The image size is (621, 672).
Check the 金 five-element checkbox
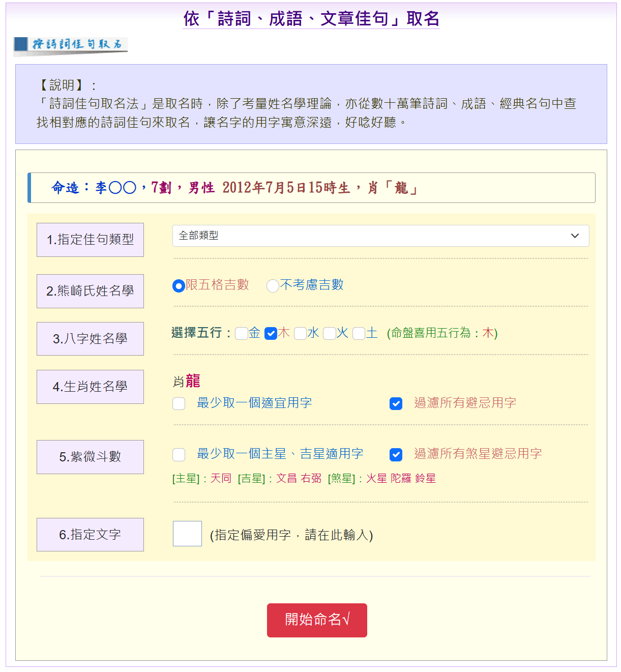click(x=242, y=334)
